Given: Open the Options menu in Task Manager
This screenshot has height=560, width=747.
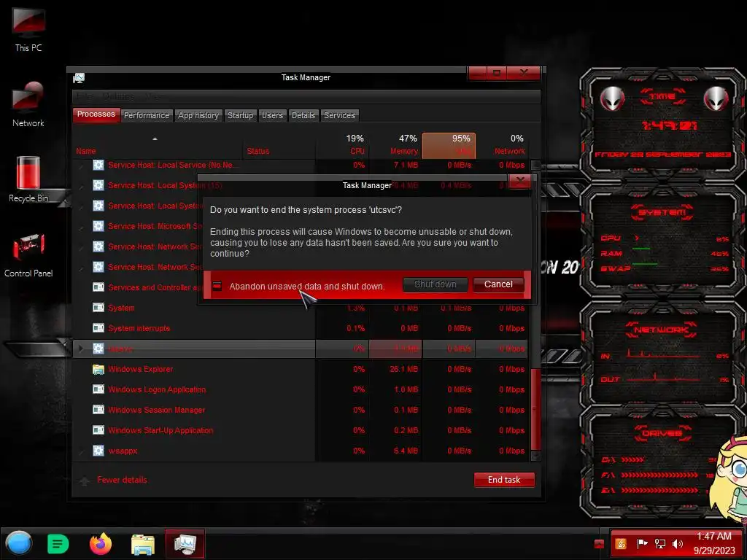Looking at the screenshot, I should (x=118, y=97).
